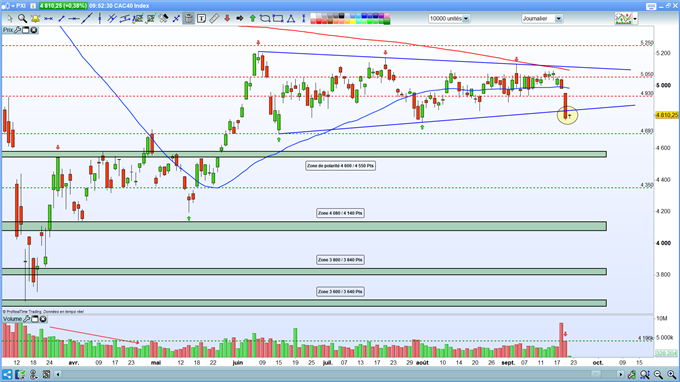
Task: Select the hammer objects tool
Action: pos(163,19)
